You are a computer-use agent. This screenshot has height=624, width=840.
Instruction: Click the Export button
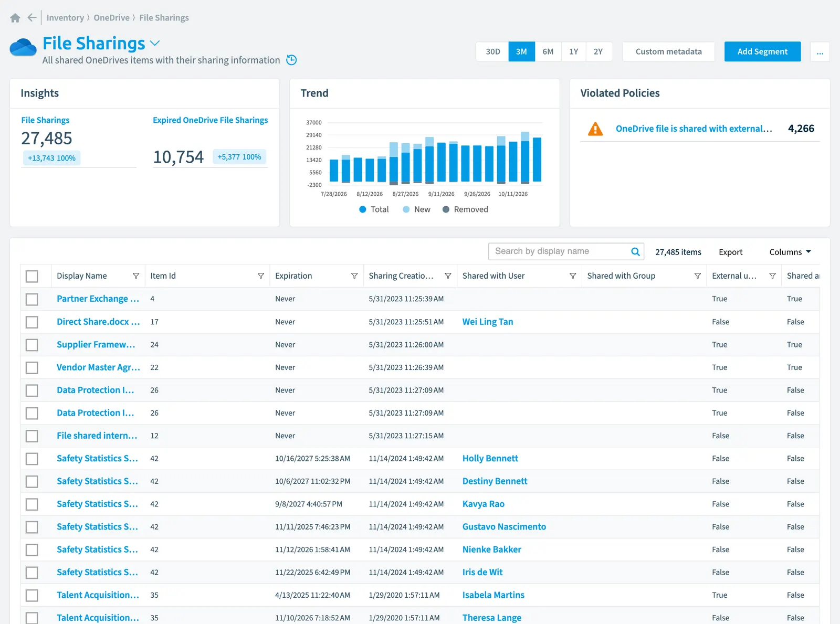(x=730, y=252)
